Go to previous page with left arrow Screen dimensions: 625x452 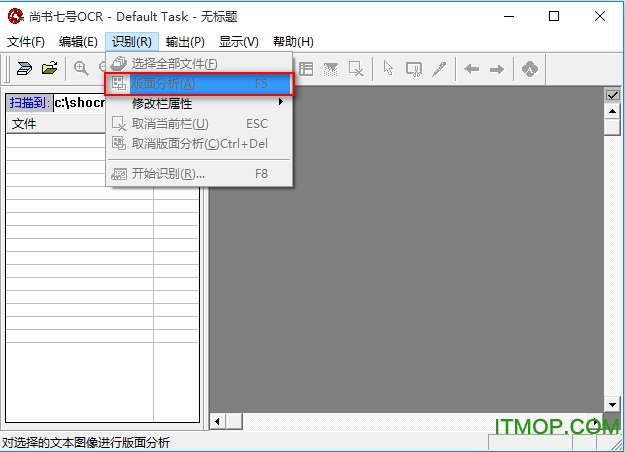click(470, 69)
